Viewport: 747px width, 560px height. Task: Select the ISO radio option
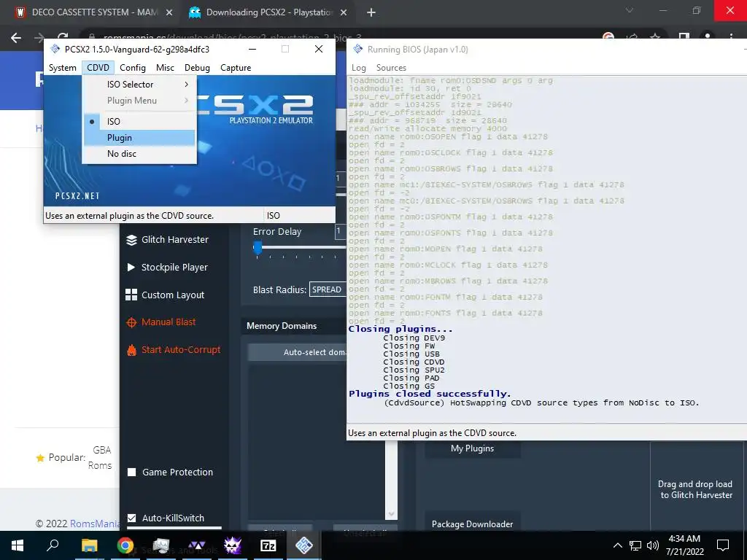coord(139,122)
